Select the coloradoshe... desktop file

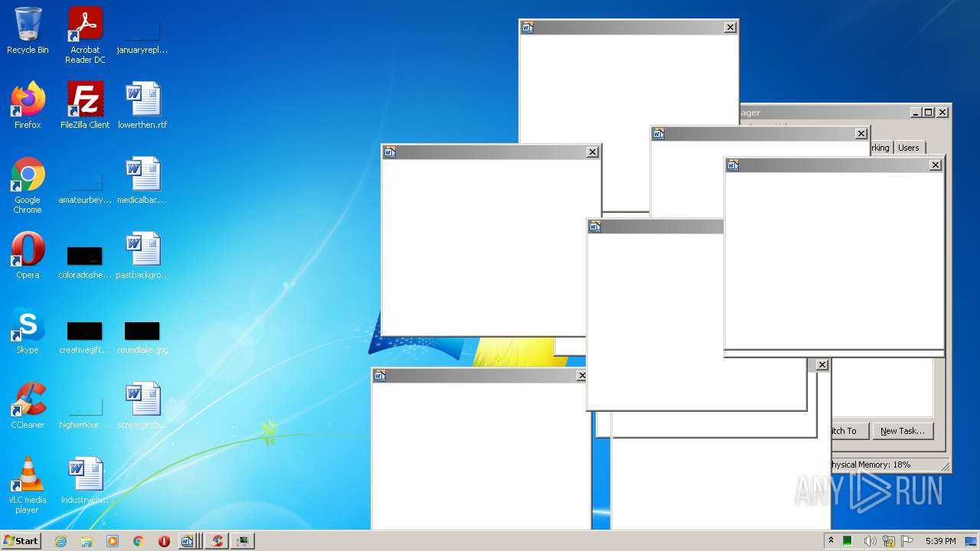click(85, 262)
